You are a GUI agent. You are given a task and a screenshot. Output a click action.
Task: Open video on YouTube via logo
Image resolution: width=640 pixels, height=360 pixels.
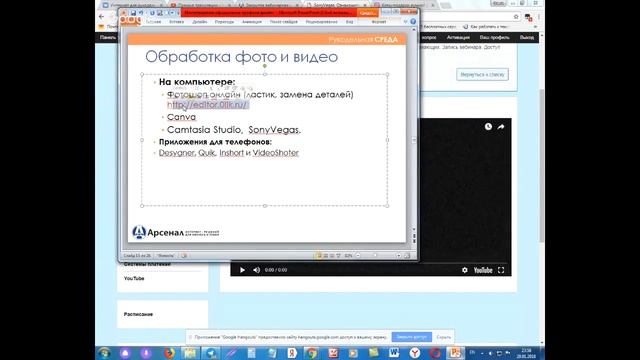(x=483, y=270)
